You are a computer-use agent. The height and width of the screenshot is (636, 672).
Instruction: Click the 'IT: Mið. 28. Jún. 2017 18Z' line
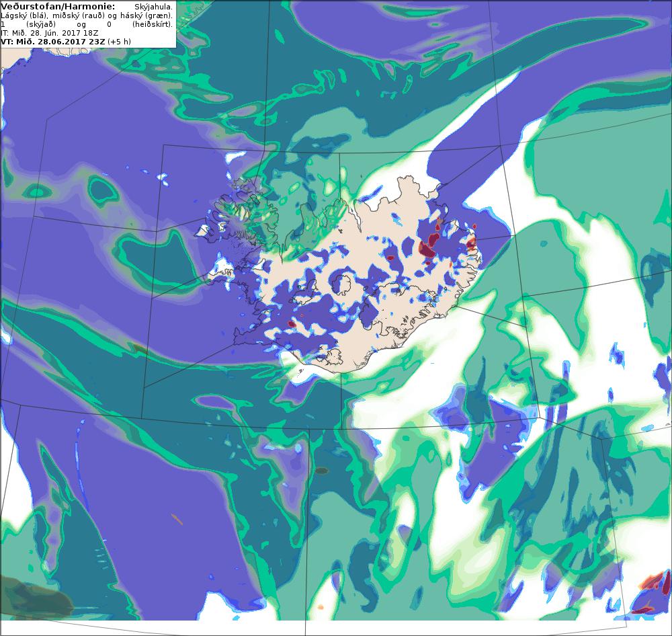tap(49, 33)
